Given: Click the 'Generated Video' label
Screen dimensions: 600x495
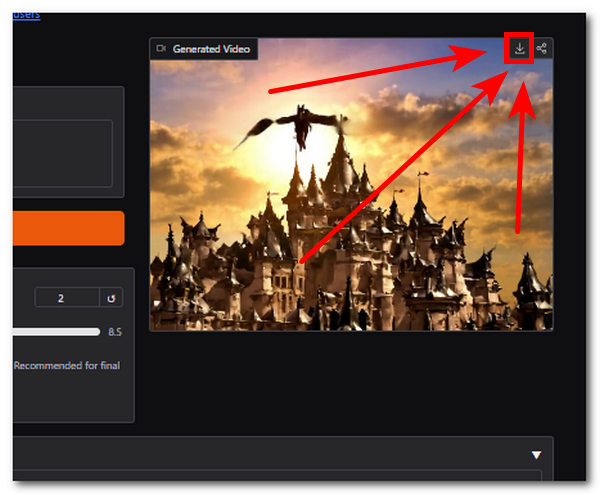Looking at the screenshot, I should [x=211, y=49].
